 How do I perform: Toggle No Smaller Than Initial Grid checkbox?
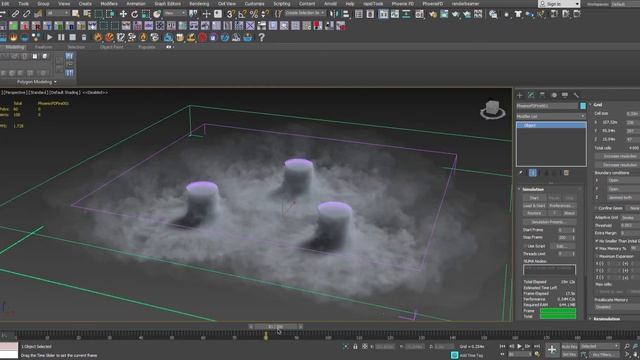[597, 241]
